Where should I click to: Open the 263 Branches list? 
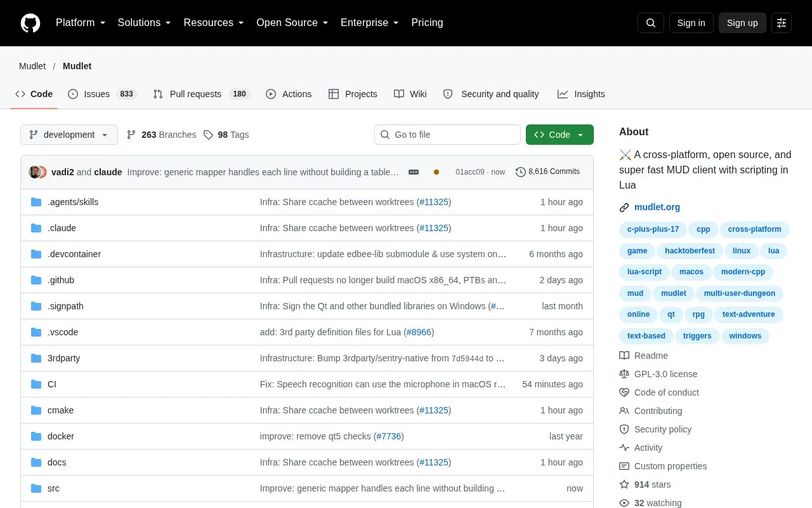pyautogui.click(x=162, y=135)
